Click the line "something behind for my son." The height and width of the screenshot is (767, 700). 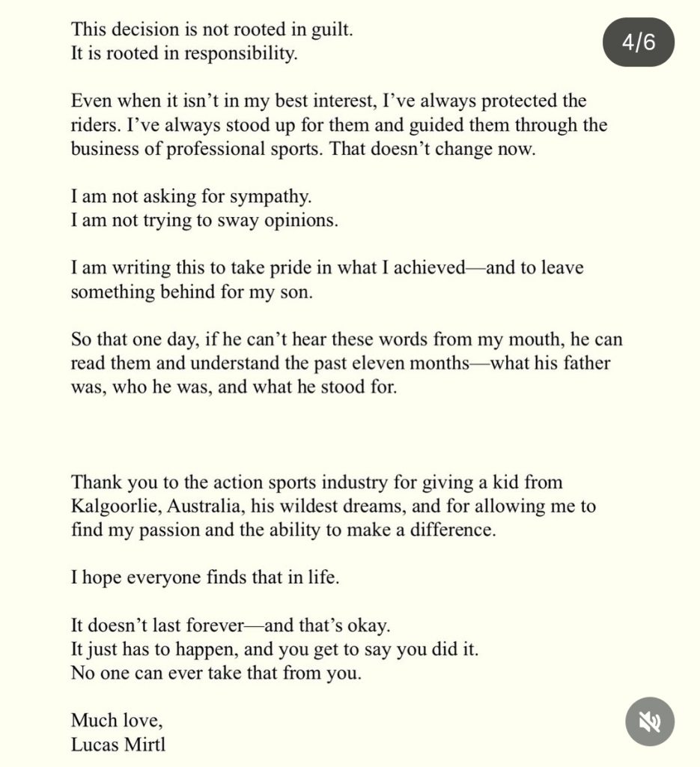tap(192, 292)
